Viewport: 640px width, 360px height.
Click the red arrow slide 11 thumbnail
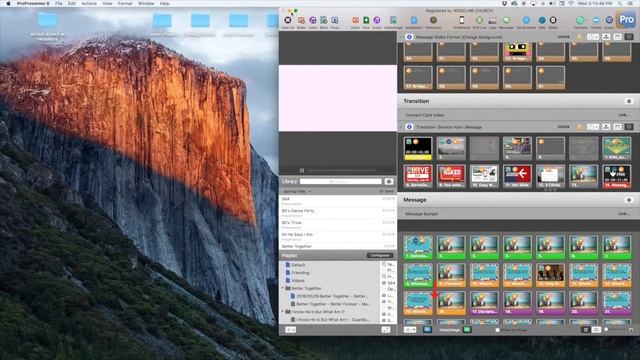click(517, 176)
